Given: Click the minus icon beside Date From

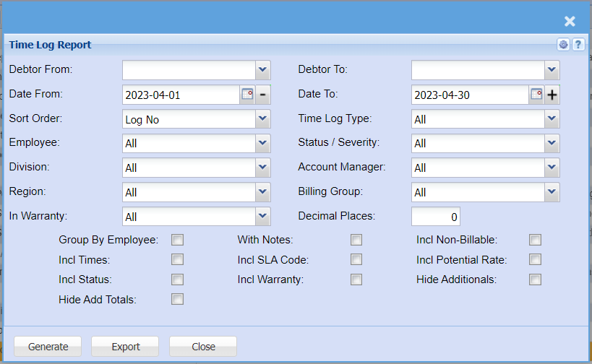Looking at the screenshot, I should click(x=263, y=95).
